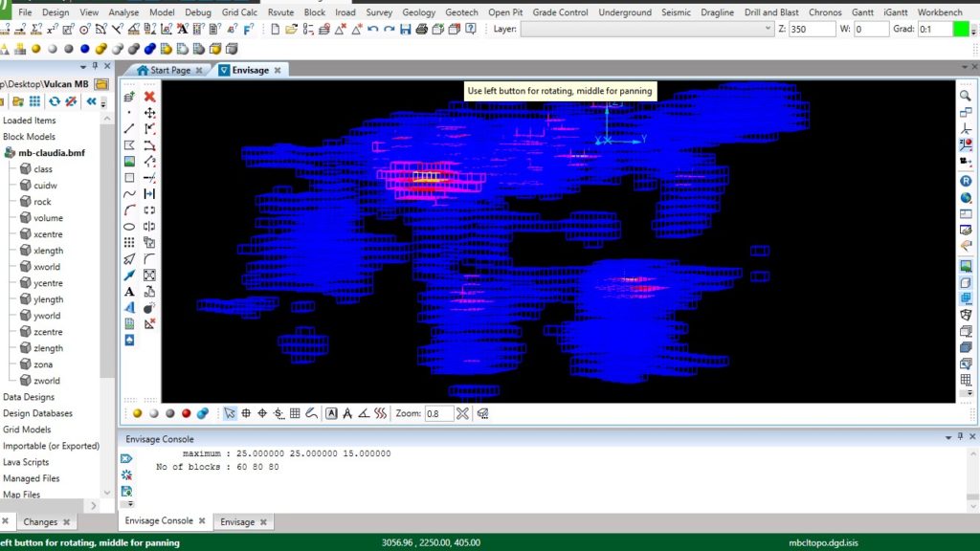Select the line drawing tool
Image resolution: width=980 pixels, height=551 pixels.
coord(129,129)
